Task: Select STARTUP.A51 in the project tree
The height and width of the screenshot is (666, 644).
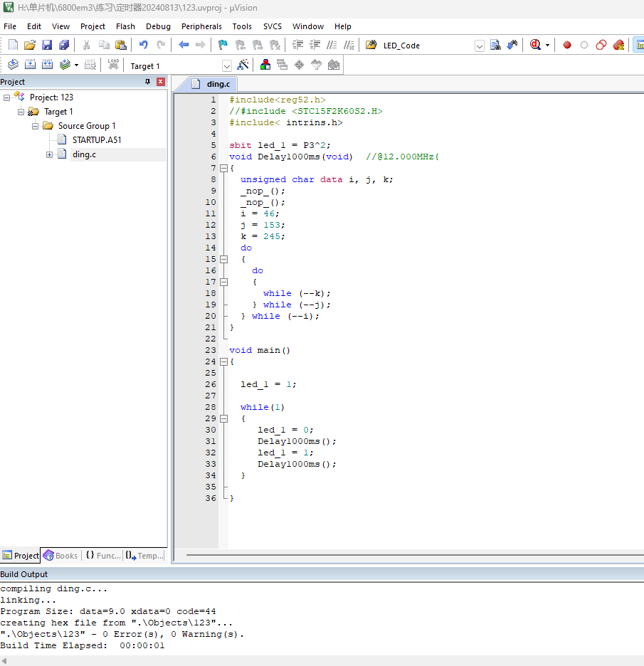Action: pos(97,140)
